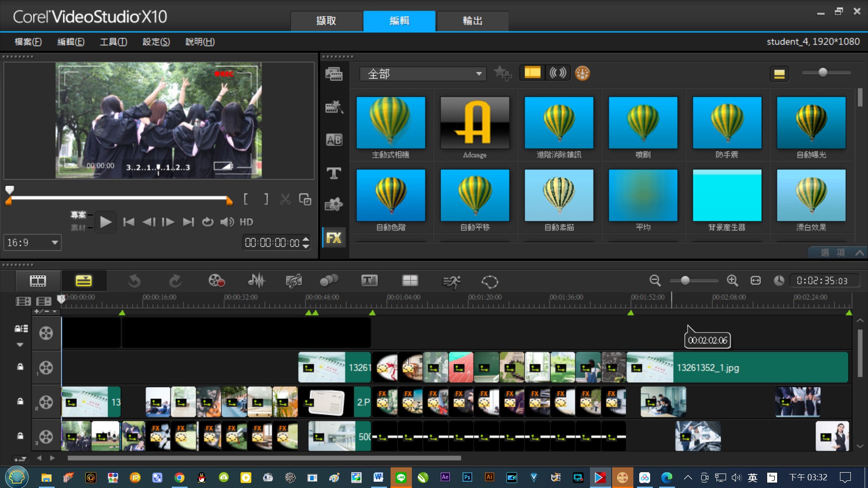
Task: Open the Sound Mixer
Action: 257,281
